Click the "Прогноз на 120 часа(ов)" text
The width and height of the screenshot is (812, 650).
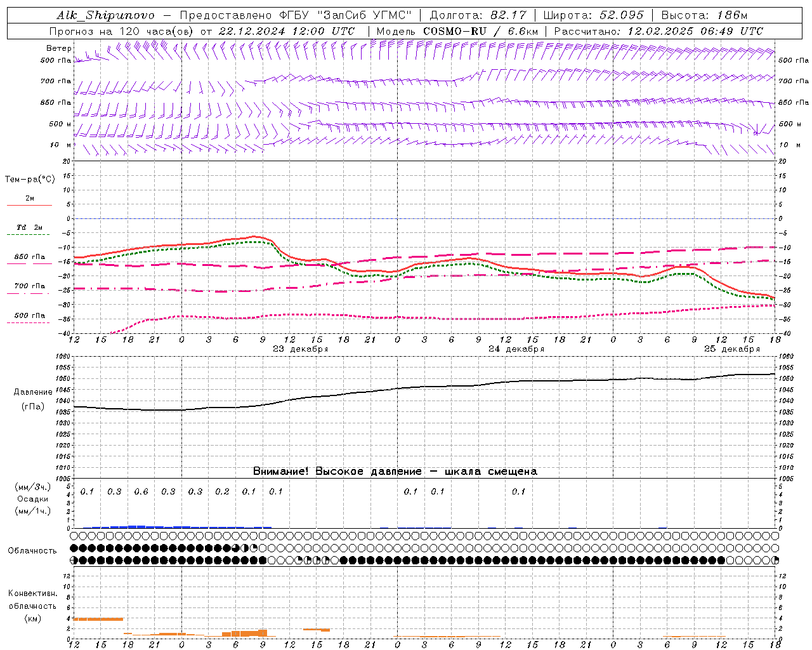(122, 31)
